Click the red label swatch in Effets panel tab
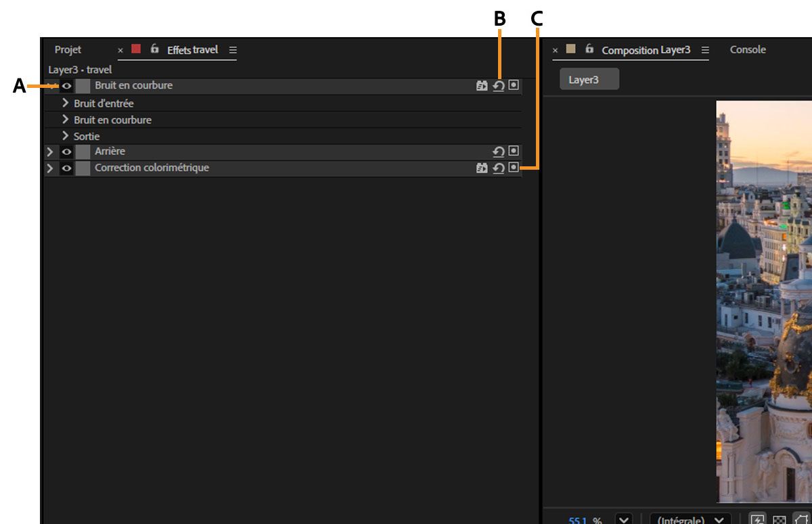Viewport: 812px width, 524px height. click(x=136, y=49)
